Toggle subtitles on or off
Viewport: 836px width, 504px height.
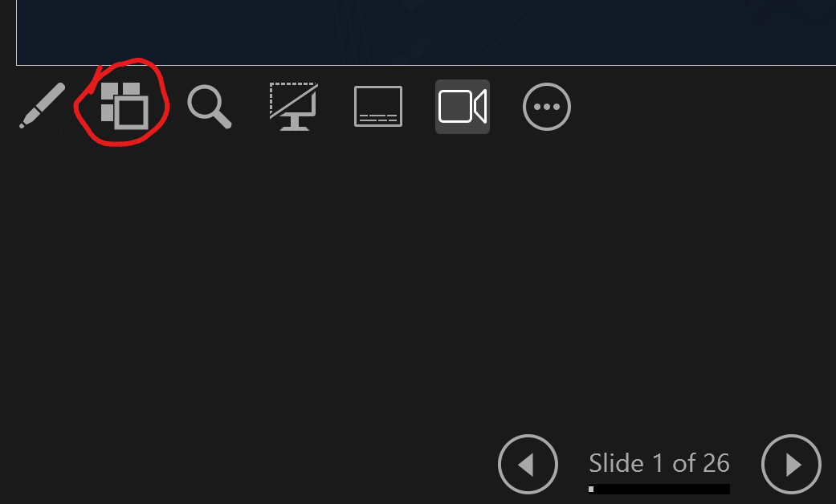(x=378, y=106)
